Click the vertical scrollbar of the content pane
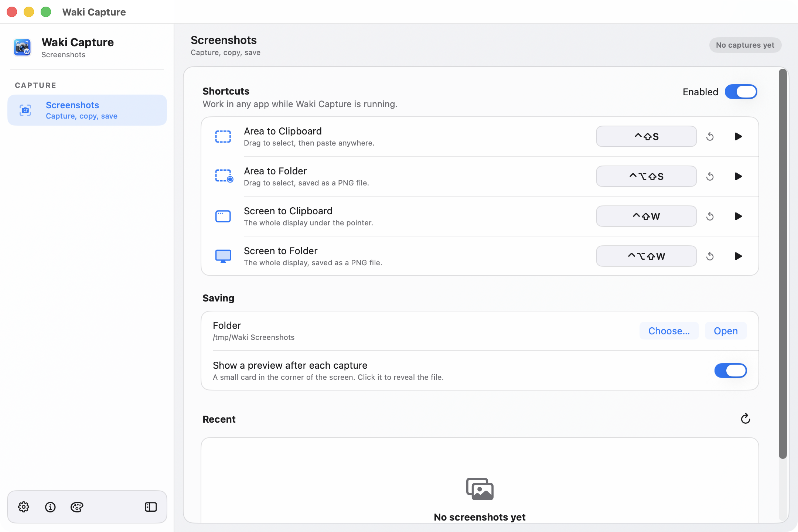 click(x=782, y=264)
